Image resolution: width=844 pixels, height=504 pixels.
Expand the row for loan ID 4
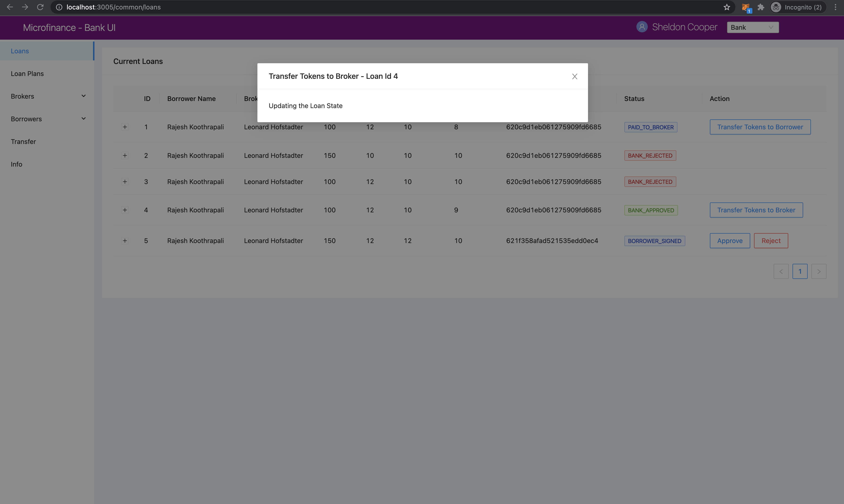pyautogui.click(x=125, y=210)
